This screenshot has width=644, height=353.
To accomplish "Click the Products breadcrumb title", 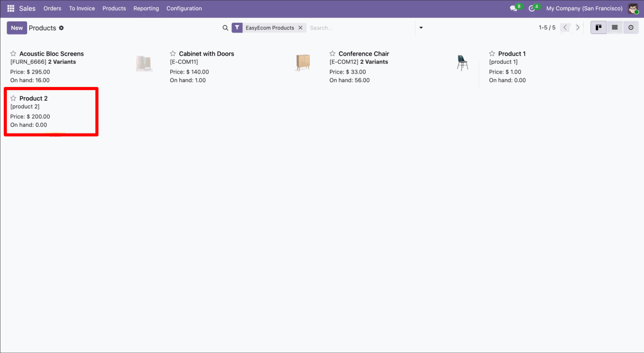I will [42, 28].
